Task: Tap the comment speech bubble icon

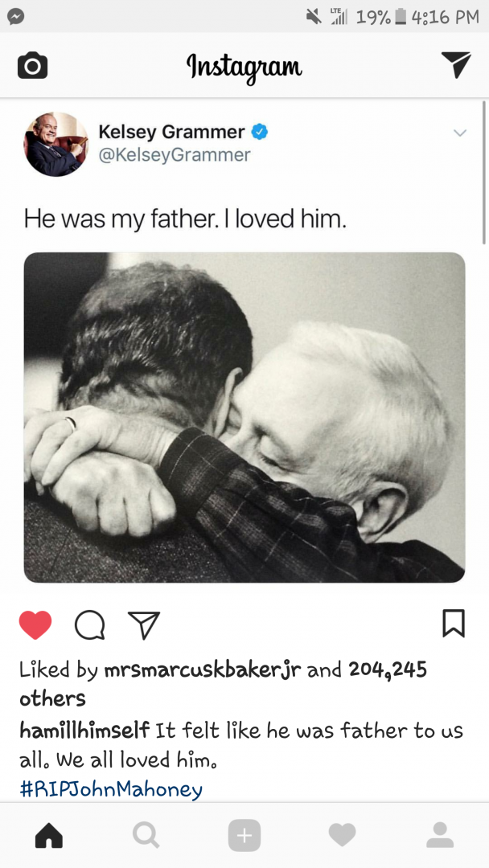Action: (x=90, y=625)
